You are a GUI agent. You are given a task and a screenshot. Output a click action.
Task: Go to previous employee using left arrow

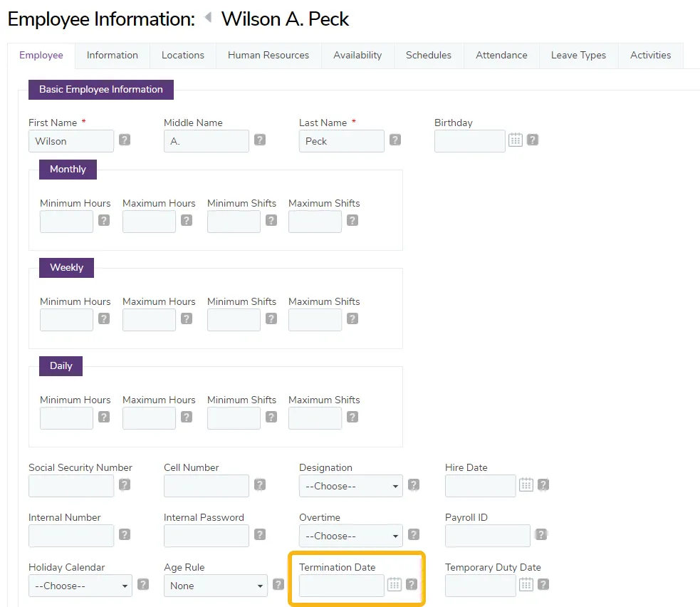click(208, 18)
